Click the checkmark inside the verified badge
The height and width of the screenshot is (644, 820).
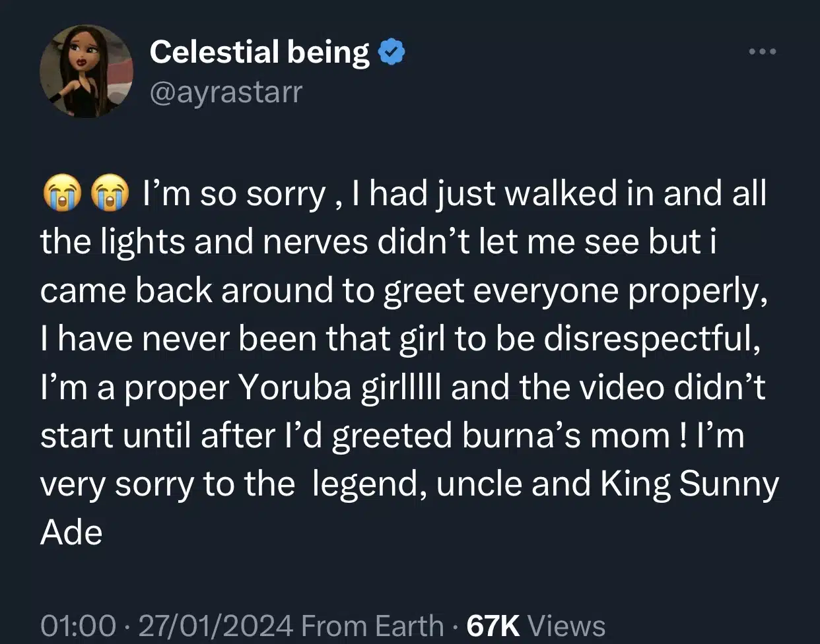click(x=392, y=50)
